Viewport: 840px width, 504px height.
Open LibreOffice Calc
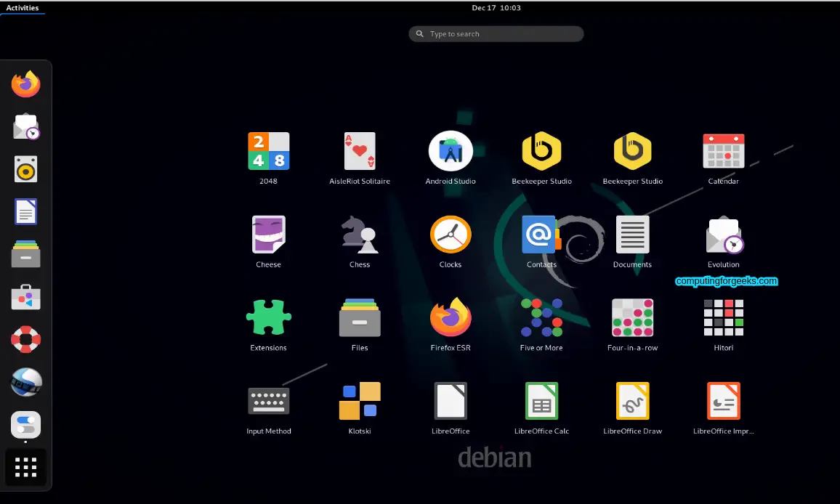(x=541, y=401)
